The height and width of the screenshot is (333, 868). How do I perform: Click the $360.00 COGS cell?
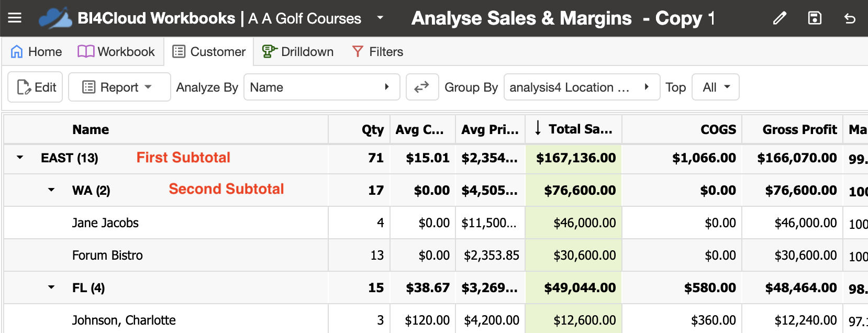(x=682, y=319)
